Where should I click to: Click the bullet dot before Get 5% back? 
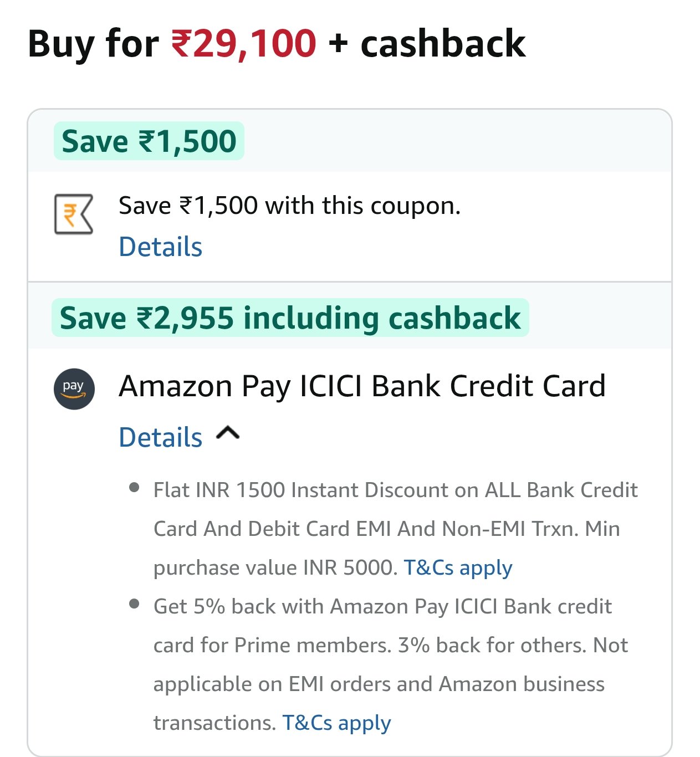coord(134,603)
